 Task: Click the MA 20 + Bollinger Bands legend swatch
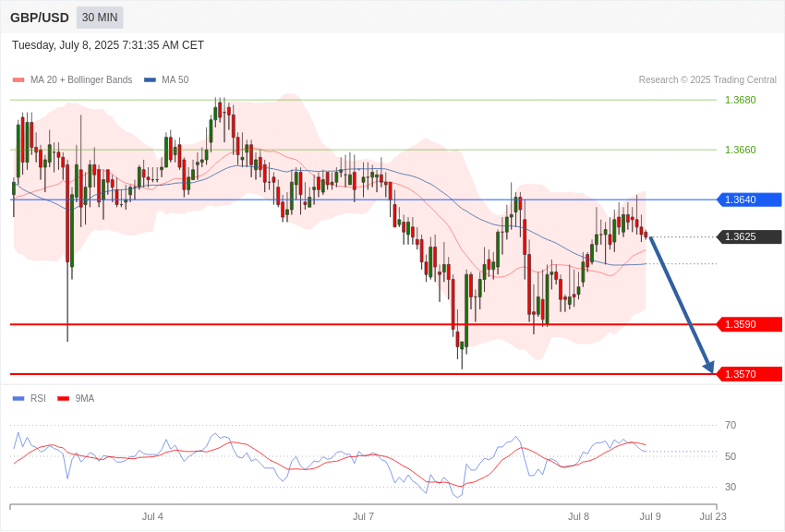coord(18,80)
